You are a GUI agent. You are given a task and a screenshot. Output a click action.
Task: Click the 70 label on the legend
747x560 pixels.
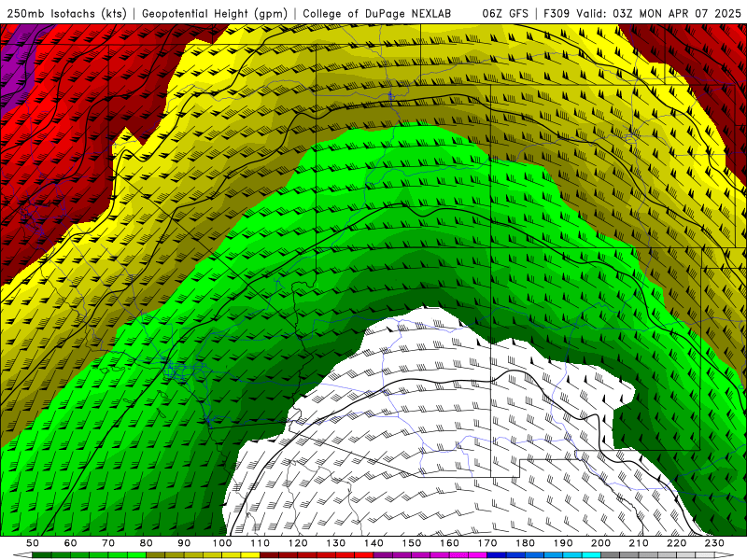pos(108,543)
